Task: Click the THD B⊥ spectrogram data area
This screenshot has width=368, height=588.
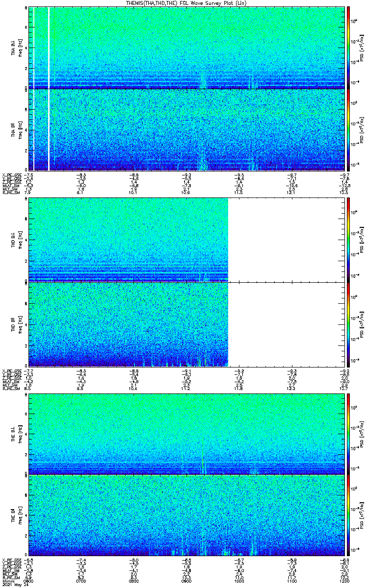Action: (x=129, y=240)
